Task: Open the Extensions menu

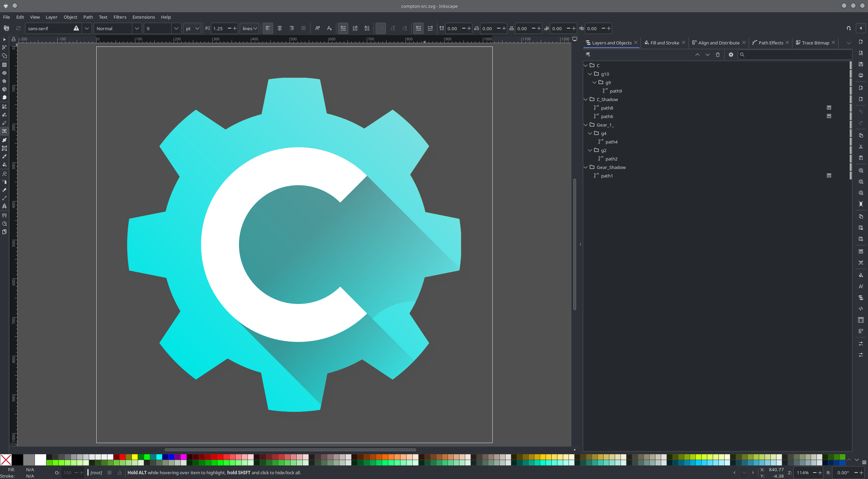Action: click(143, 17)
